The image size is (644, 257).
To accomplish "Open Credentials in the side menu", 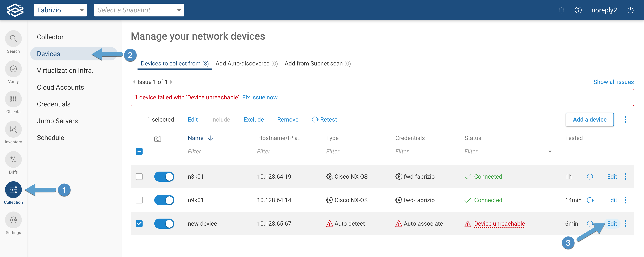I will (53, 104).
